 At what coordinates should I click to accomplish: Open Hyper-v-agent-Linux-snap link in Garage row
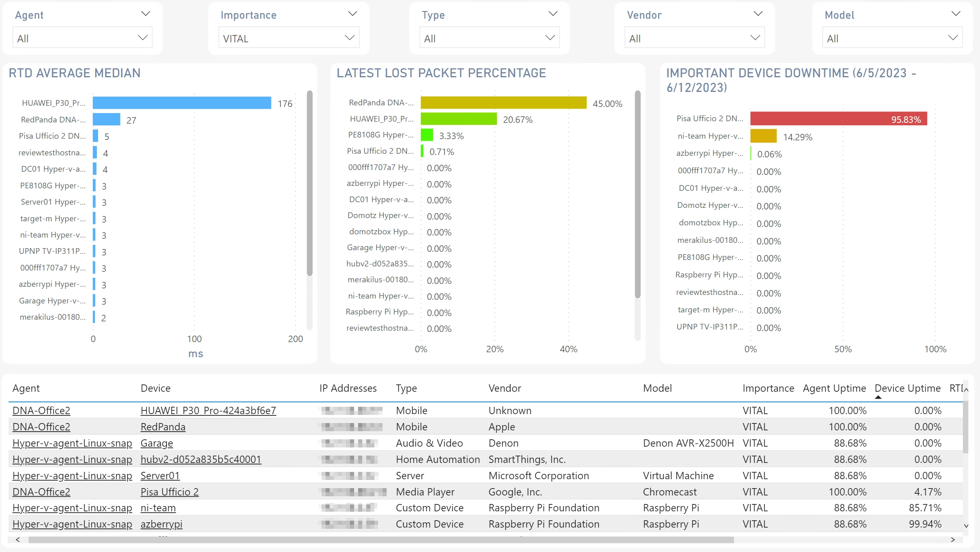(72, 443)
